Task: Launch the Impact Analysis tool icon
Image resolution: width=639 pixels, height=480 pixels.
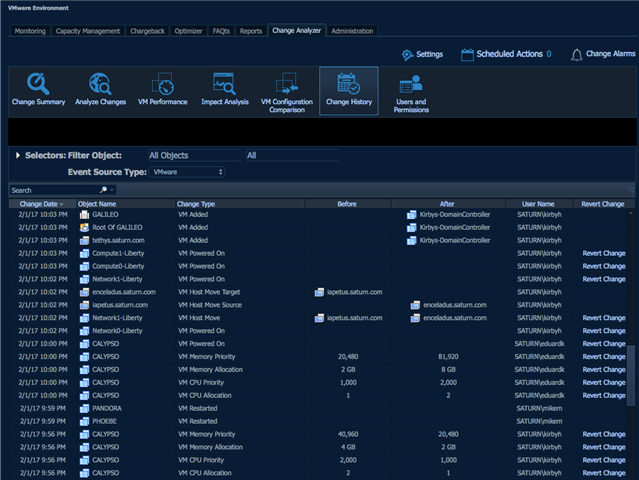Action: (x=224, y=84)
